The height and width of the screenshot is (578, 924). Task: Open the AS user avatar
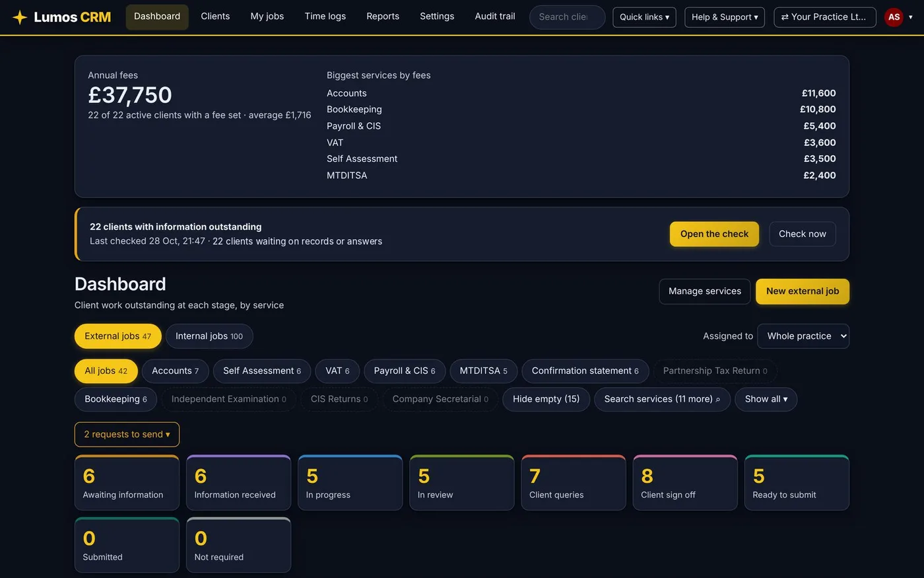click(894, 17)
